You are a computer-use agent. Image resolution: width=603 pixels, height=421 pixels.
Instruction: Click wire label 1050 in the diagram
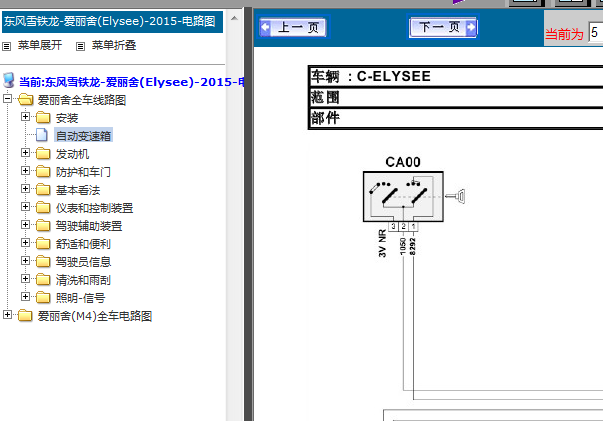(x=403, y=246)
